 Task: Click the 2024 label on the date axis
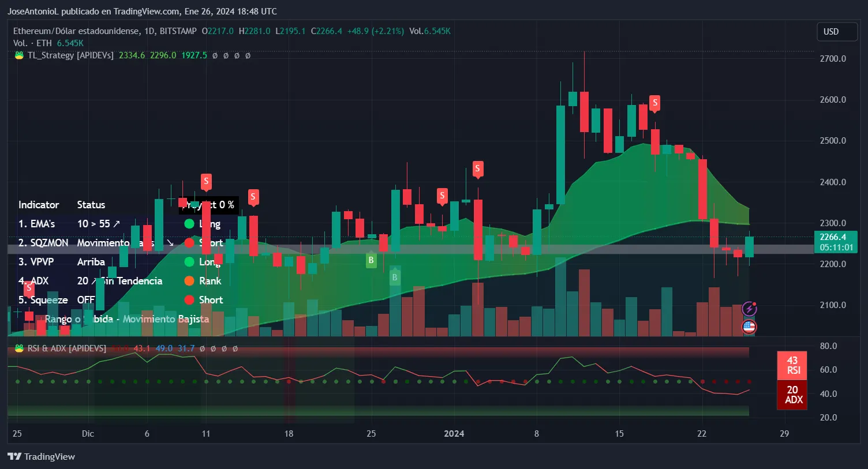pyautogui.click(x=454, y=433)
